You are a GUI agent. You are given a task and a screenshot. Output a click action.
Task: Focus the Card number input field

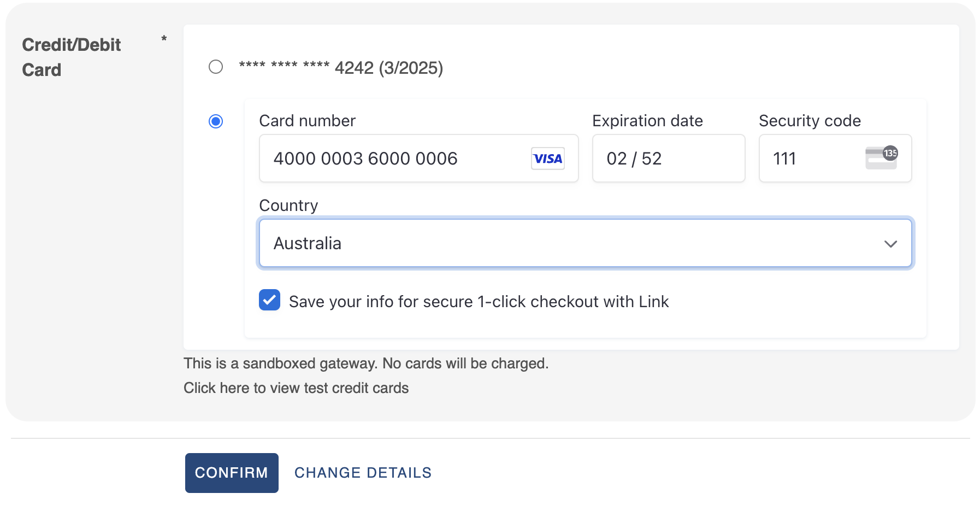[418, 158]
